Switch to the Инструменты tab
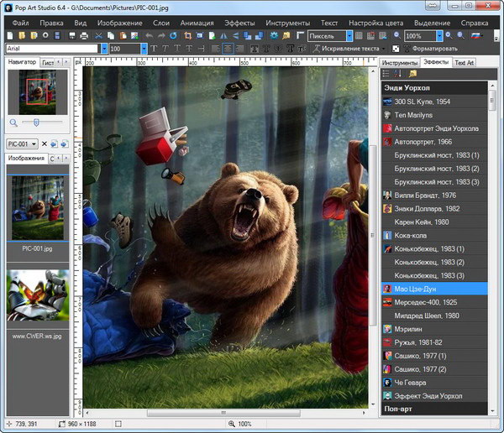 tap(399, 62)
